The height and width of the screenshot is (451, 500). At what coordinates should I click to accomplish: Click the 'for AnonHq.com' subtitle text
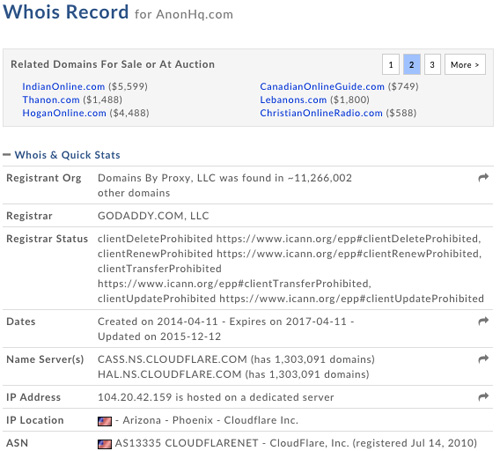point(184,14)
